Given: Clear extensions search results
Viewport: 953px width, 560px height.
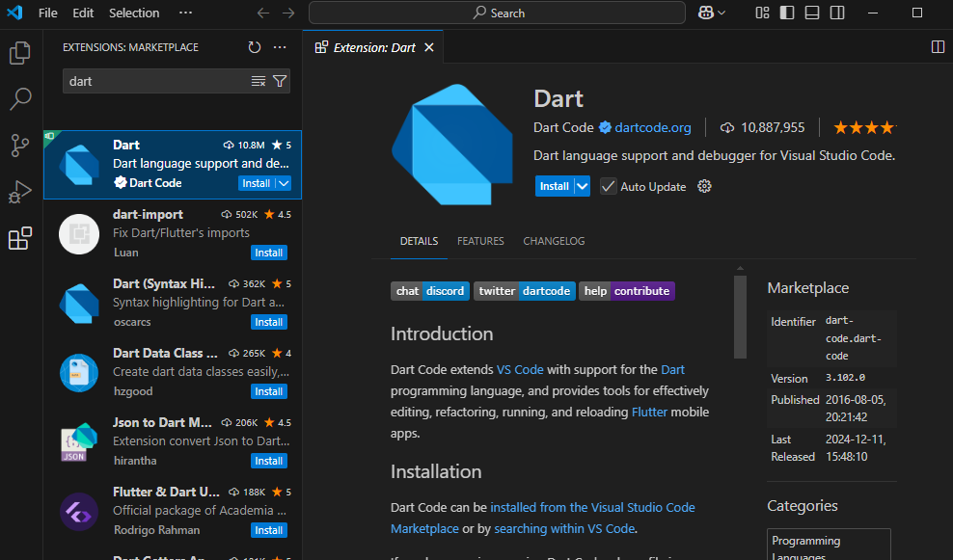Looking at the screenshot, I should [x=259, y=81].
